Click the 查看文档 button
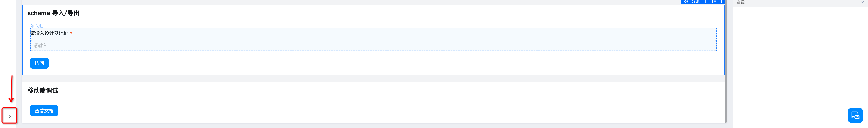Screen dimensions: 868x128 tap(44, 111)
